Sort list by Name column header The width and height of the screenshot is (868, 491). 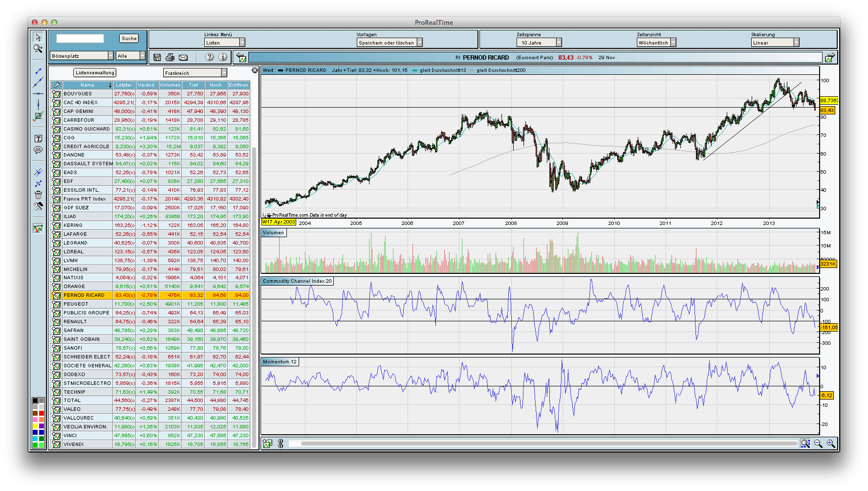(87, 85)
